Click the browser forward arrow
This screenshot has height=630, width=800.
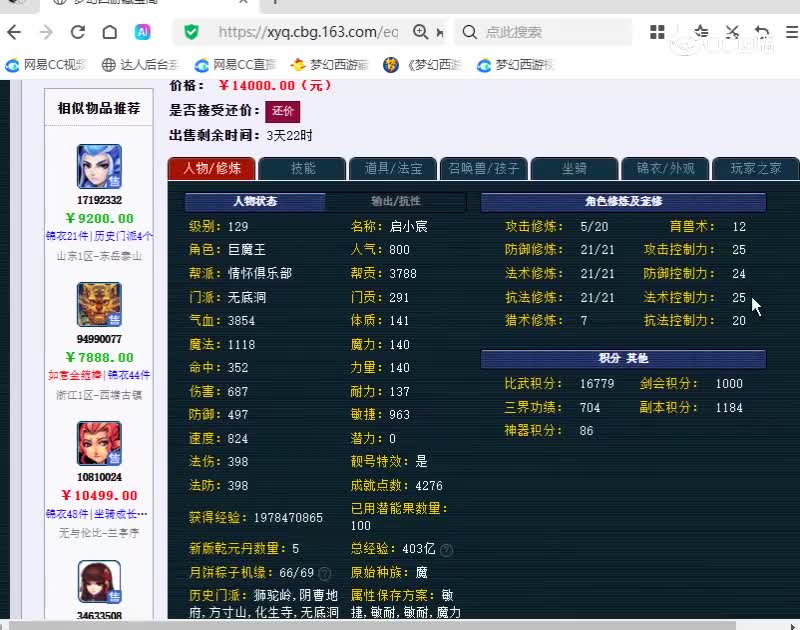point(46,33)
